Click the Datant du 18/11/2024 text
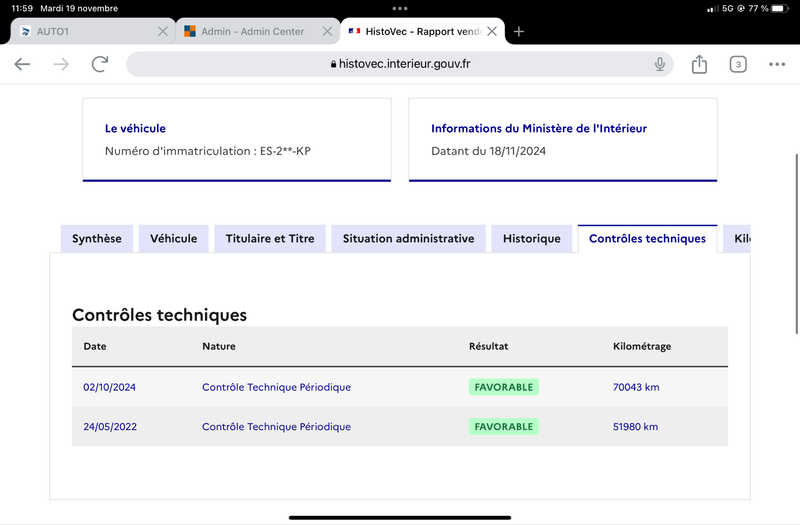The image size is (800, 525). click(x=488, y=151)
